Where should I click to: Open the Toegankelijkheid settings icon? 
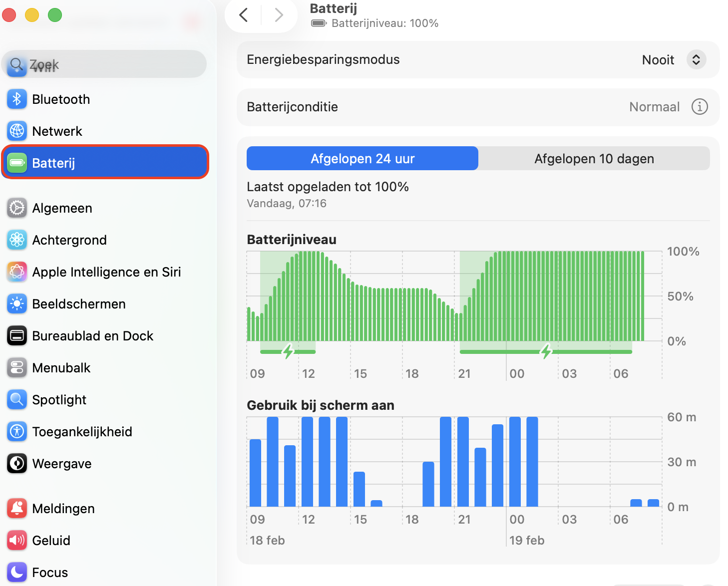pos(16,431)
